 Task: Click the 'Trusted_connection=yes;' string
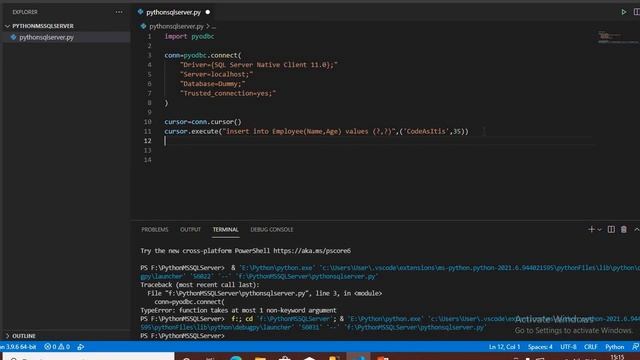(x=228, y=93)
